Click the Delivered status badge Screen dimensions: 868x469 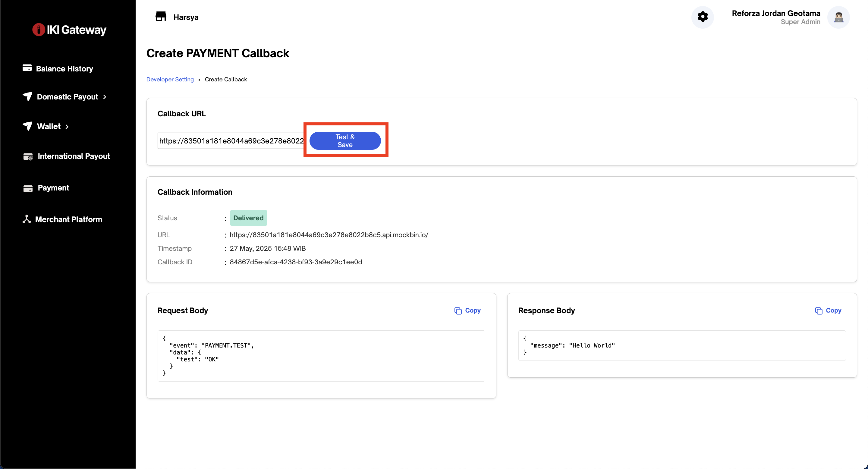tap(248, 218)
